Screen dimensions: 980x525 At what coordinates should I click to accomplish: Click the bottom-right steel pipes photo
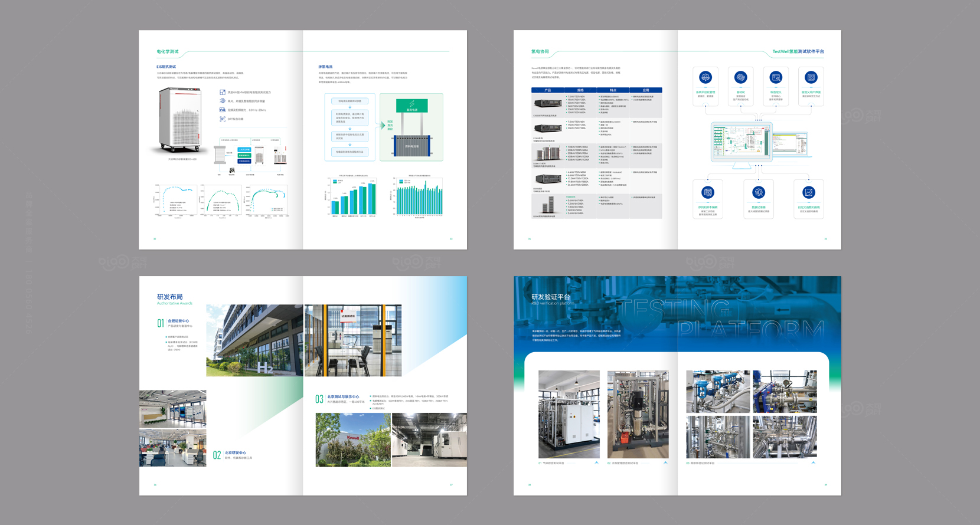point(785,437)
